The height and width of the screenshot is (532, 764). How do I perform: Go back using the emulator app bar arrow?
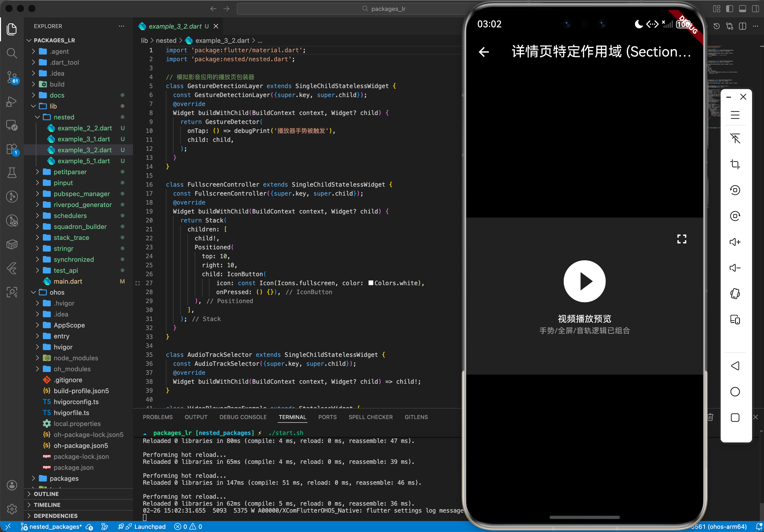pyautogui.click(x=484, y=52)
